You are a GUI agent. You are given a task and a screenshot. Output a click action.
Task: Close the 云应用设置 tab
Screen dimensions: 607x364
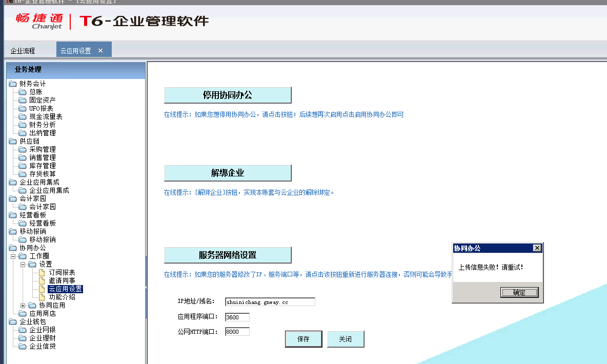click(100, 51)
